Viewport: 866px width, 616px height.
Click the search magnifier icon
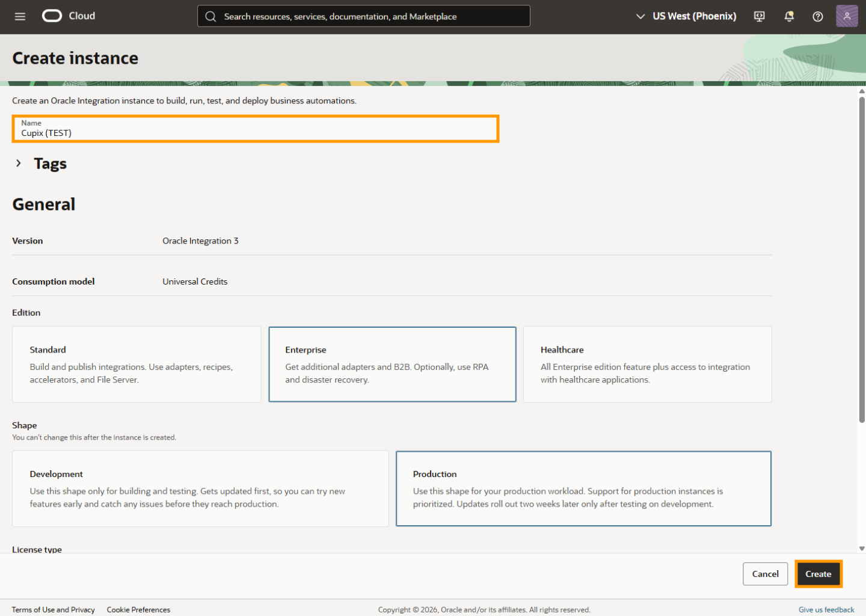click(210, 16)
